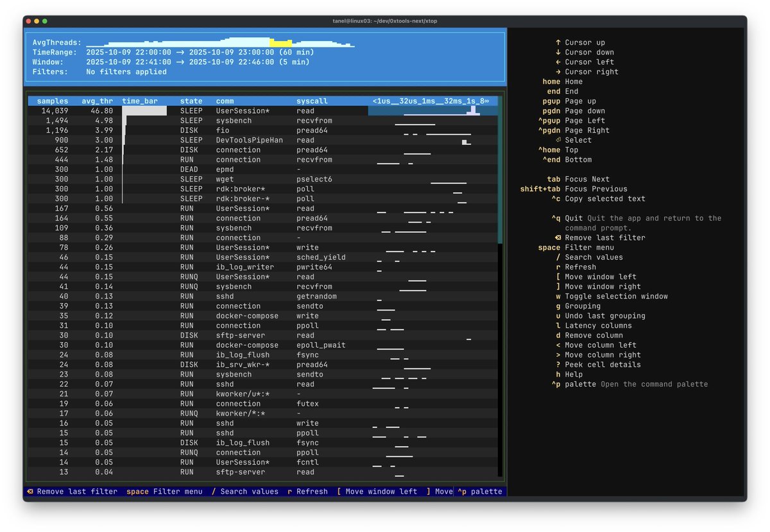Click 'Remove last filter' in the footer bar

(x=71, y=492)
